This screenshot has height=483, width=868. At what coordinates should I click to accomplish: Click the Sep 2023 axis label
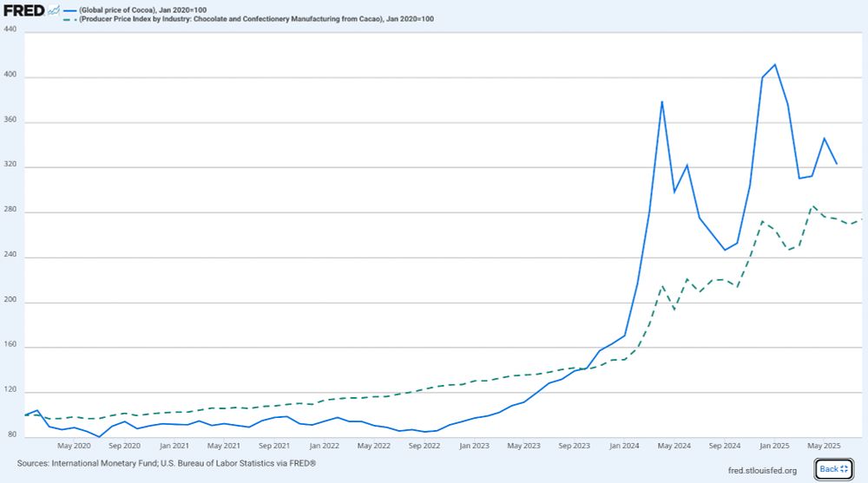574,446
